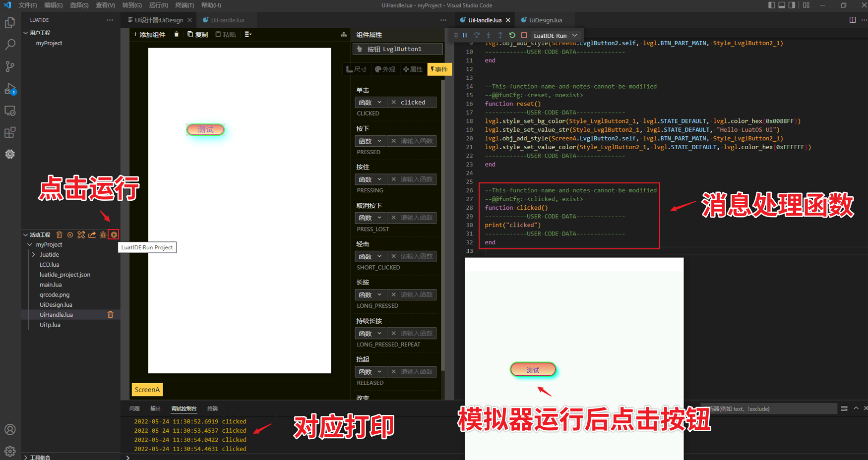Click the LuatIDE Run Project play icon
The height and width of the screenshot is (460, 868).
click(114, 235)
